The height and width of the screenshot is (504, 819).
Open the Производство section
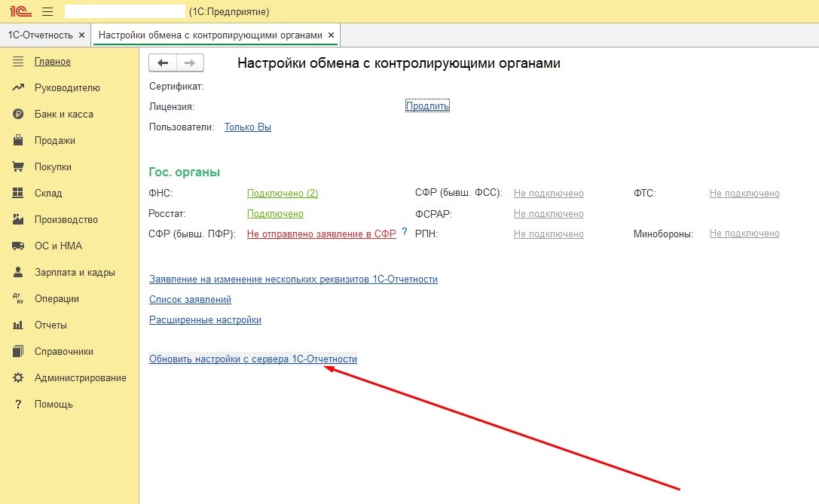pyautogui.click(x=66, y=219)
